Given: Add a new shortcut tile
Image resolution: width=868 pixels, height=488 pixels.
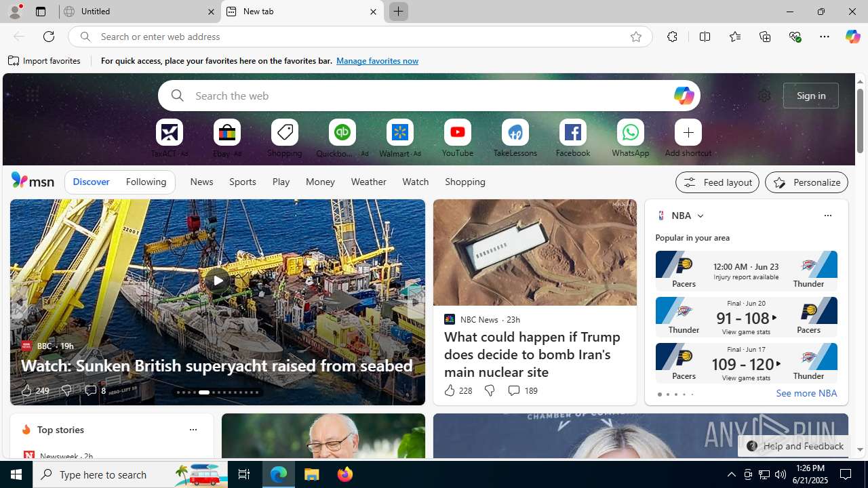Looking at the screenshot, I should click(x=688, y=138).
